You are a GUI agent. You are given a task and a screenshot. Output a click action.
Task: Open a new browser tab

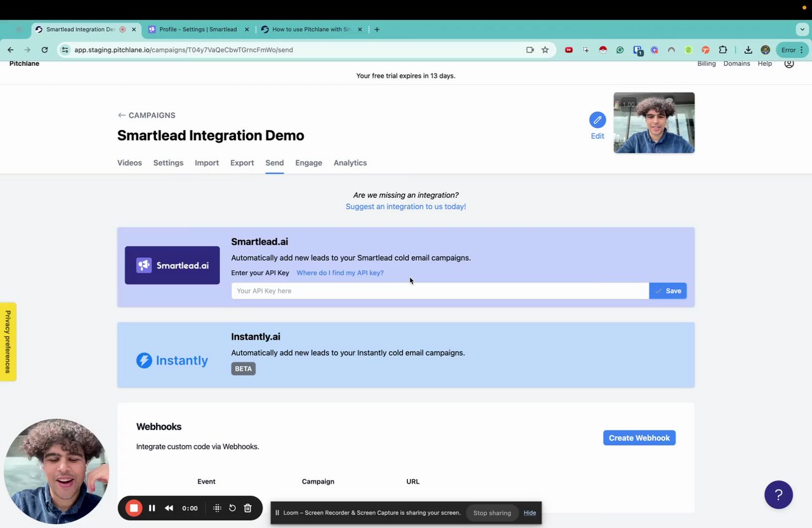tap(377, 29)
